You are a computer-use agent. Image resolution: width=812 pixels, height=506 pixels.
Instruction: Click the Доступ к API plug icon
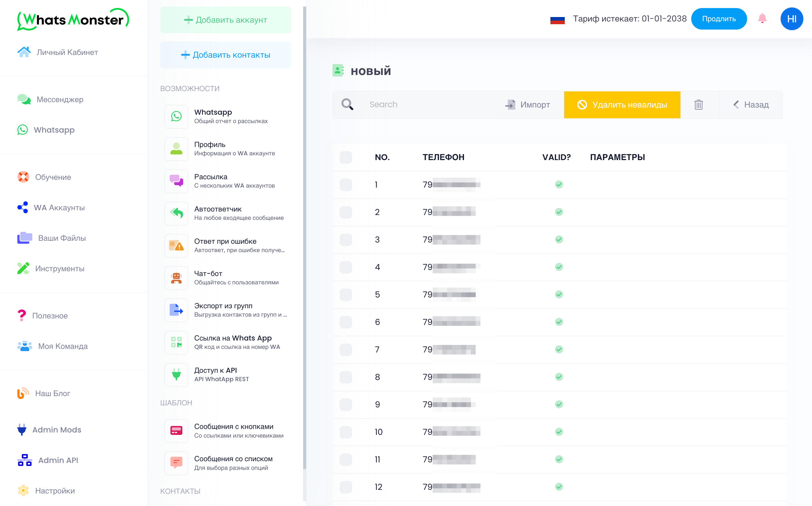point(176,375)
